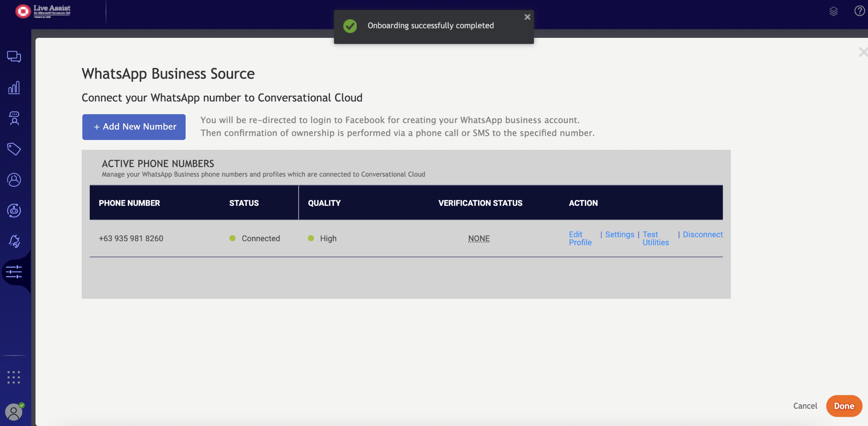The image size is (868, 426).
Task: Open the user avatar profile menu
Action: coord(14,412)
